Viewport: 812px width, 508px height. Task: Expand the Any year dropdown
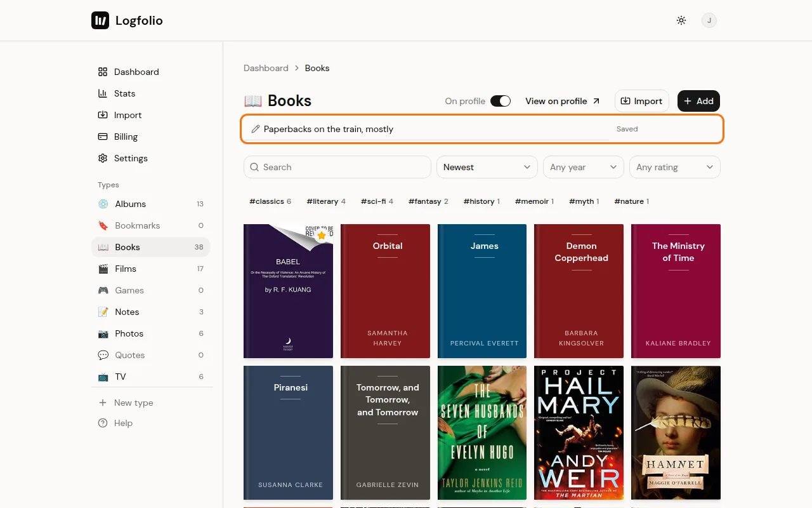[x=584, y=167]
